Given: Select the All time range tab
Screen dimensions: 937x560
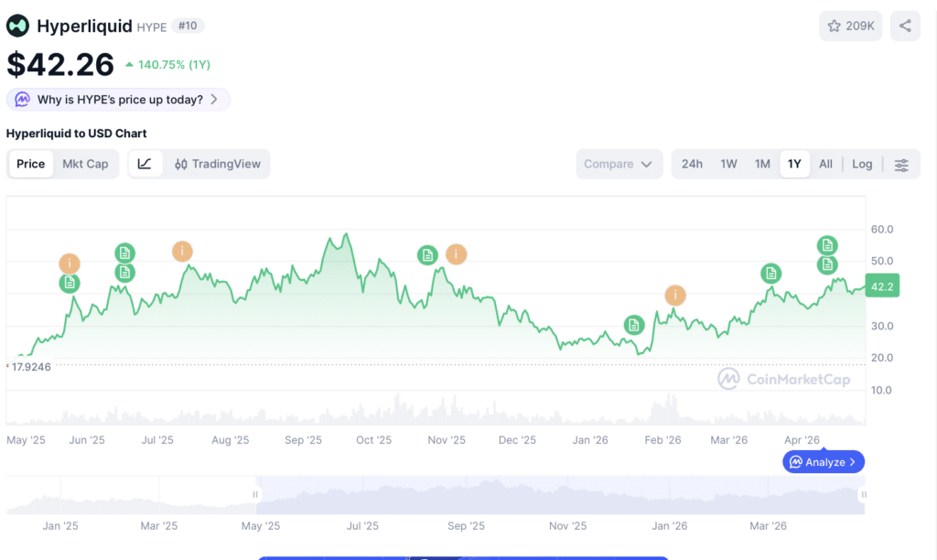Looking at the screenshot, I should 825,164.
